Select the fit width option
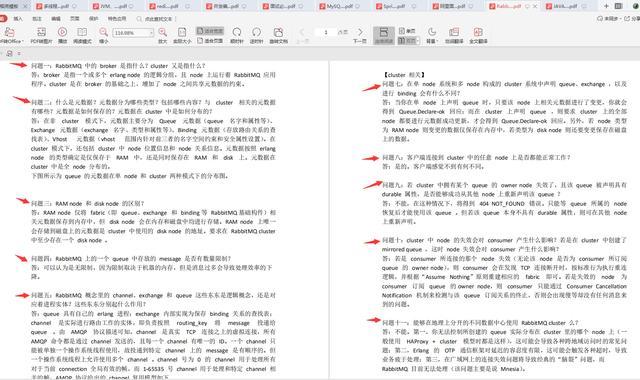The height and width of the screenshot is (380, 640). click(x=210, y=31)
